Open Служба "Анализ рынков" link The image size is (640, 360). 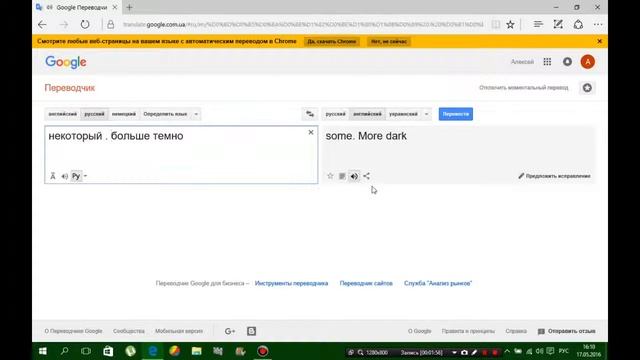[x=438, y=283]
